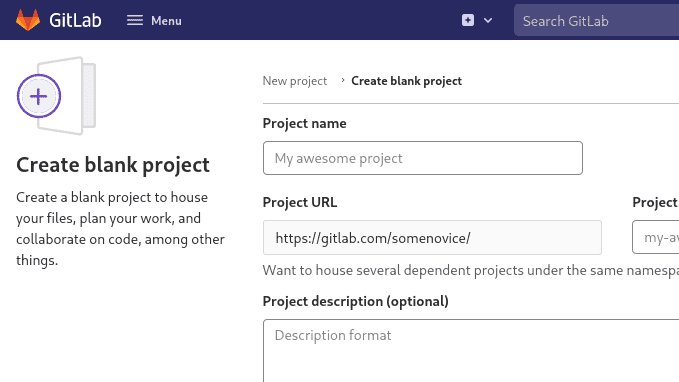Go back to New project breadcrumb
Screen dimensions: 679x382
[295, 81]
